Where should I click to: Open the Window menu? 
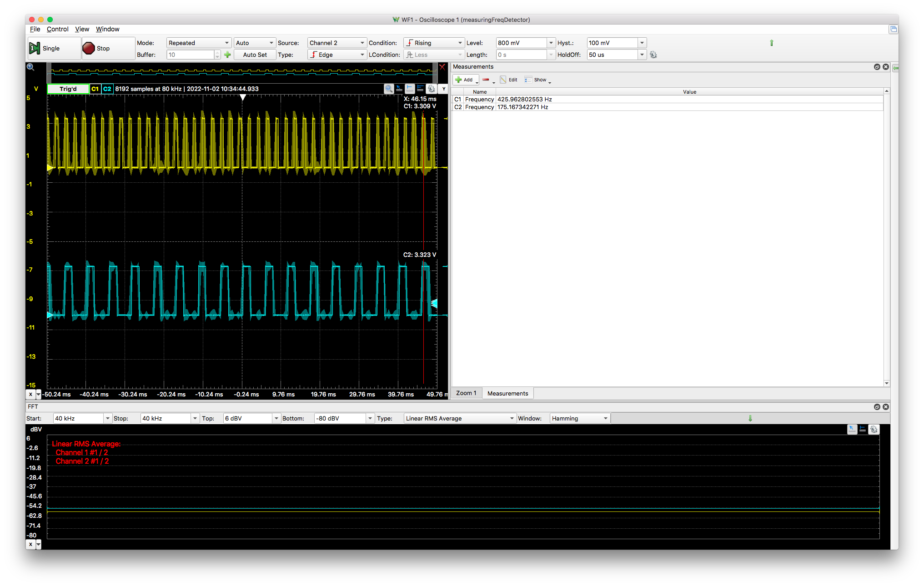108,29
